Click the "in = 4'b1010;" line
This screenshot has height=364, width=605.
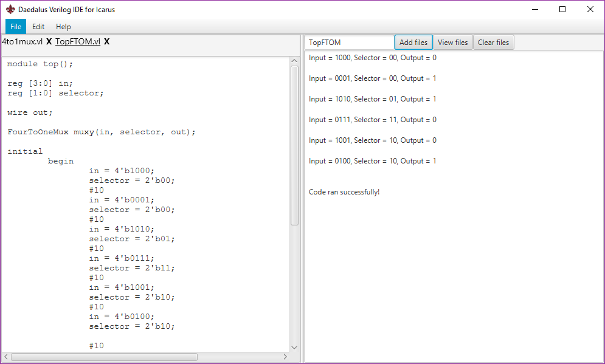(x=122, y=229)
